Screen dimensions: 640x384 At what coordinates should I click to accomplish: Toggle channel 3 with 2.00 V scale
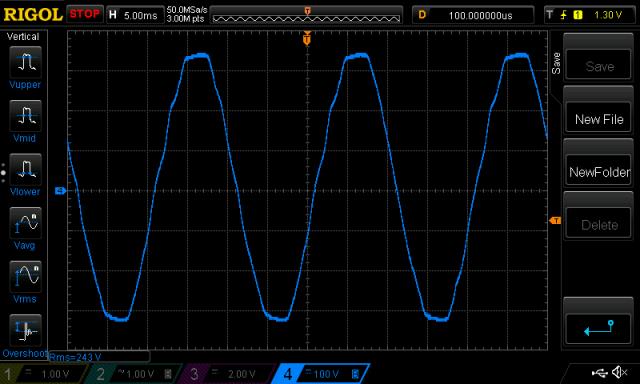click(x=227, y=374)
